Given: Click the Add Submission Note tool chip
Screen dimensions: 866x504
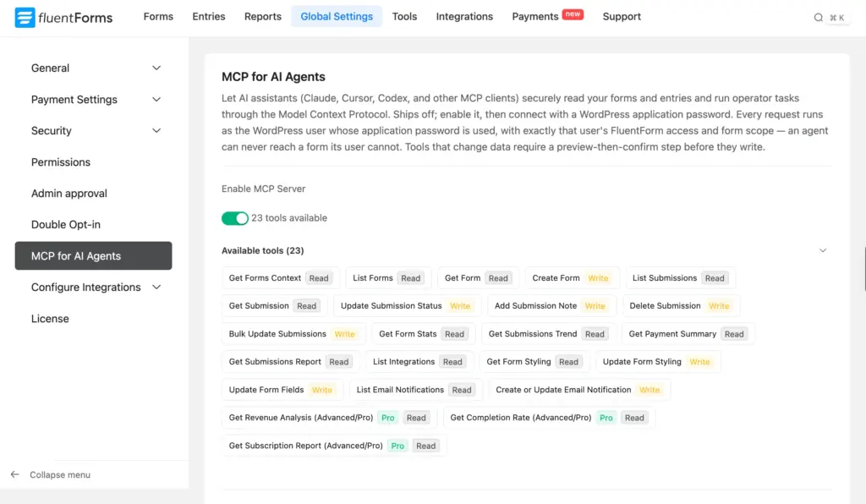Looking at the screenshot, I should (551, 306).
